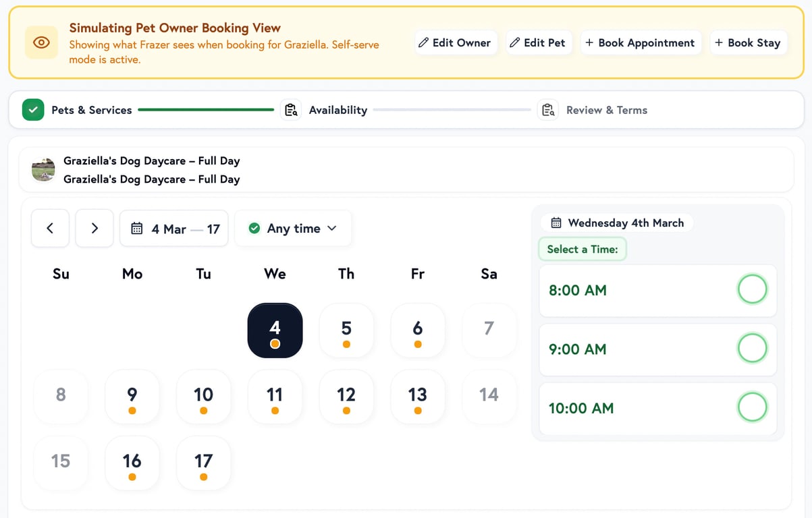Screen dimensions: 812x518
Task: Open the Any time filter dropdown
Action: (293, 228)
